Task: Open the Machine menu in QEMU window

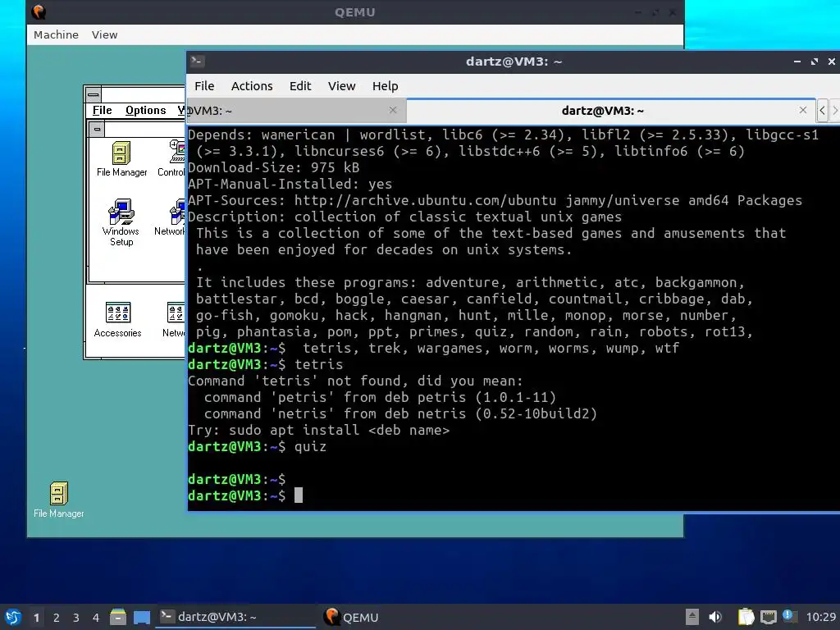Action: (x=56, y=34)
